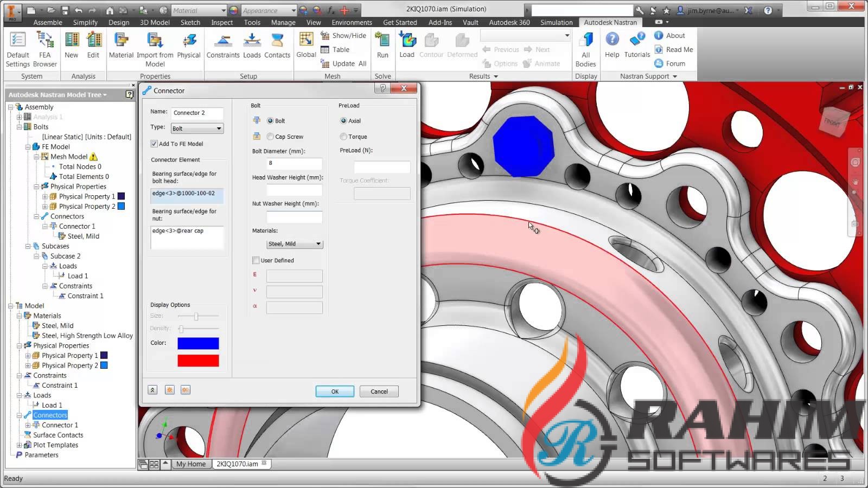
Task: Open the Sketch ribbon tab
Action: pyautogui.click(x=190, y=22)
